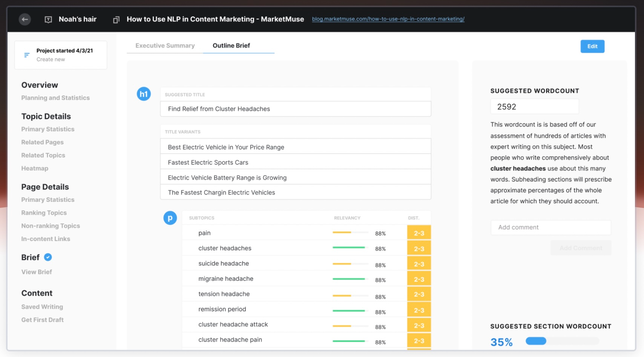
Task: Click View Brief in the sidebar
Action: [x=37, y=272]
